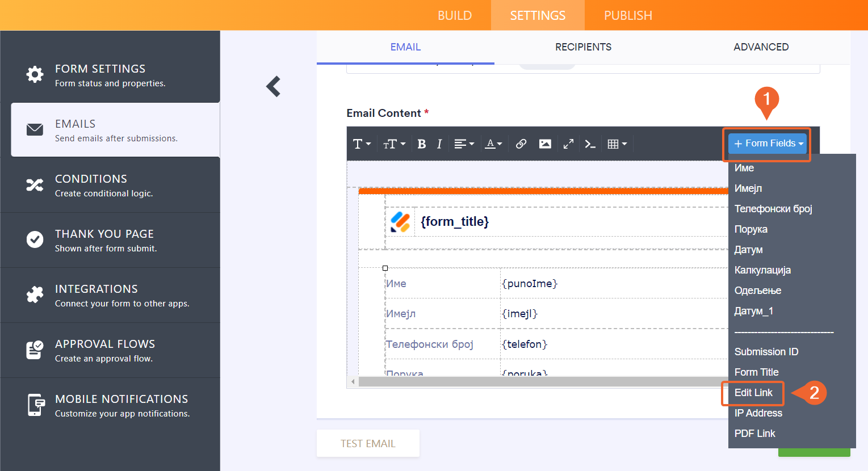Insert Submission ID from dropdown
868x471 pixels.
(x=792, y=352)
